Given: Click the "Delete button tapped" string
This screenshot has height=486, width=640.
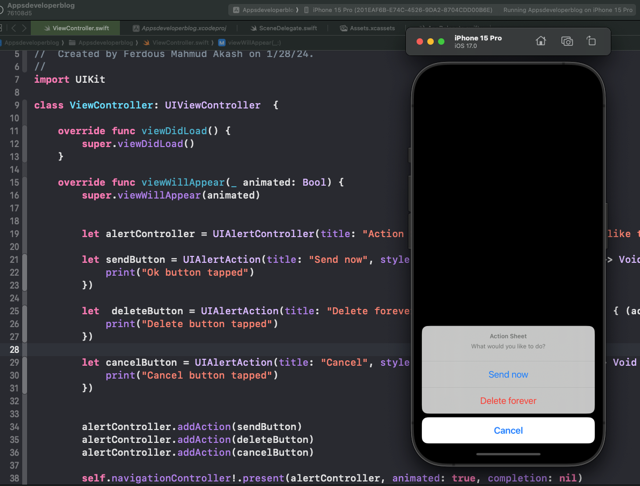Looking at the screenshot, I should pyautogui.click(x=207, y=324).
